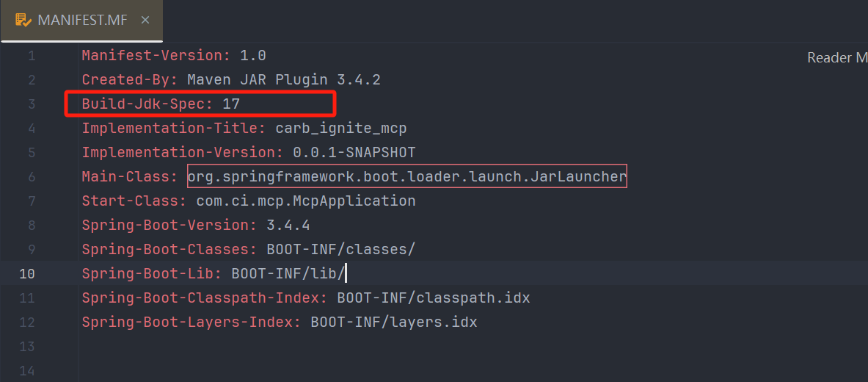Close the MANIFEST.MF editor tab
The image size is (868, 382).
[x=145, y=20]
